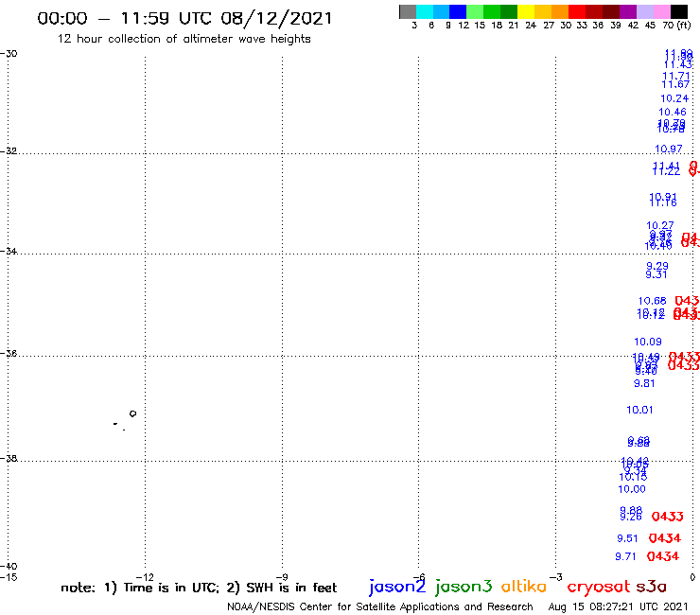
Task: Click the wave height value 11.43
Action: coord(677,64)
